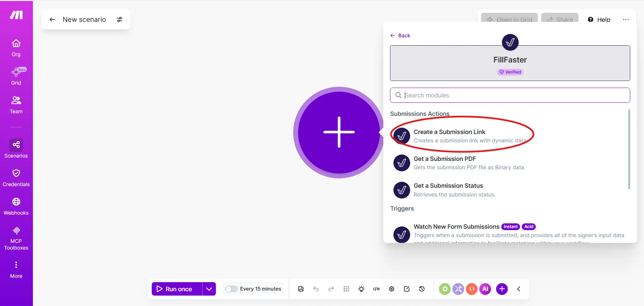Toggle the scenario scheduling switch
The width and height of the screenshot is (644, 306).
[x=231, y=289]
